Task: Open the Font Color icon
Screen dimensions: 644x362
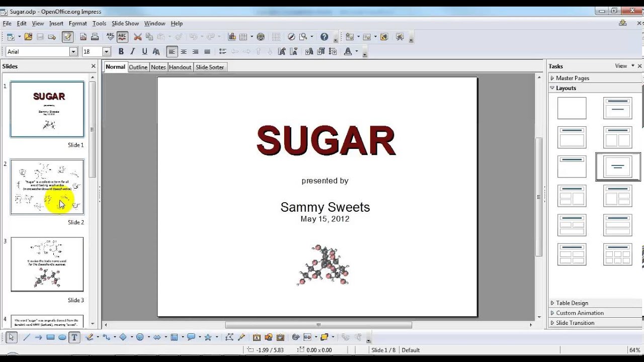Action: point(348,51)
